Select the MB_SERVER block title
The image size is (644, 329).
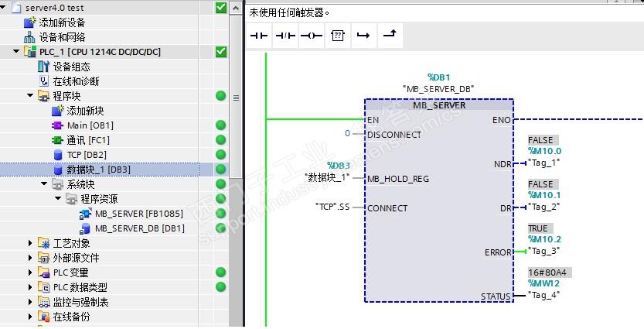[x=439, y=105]
